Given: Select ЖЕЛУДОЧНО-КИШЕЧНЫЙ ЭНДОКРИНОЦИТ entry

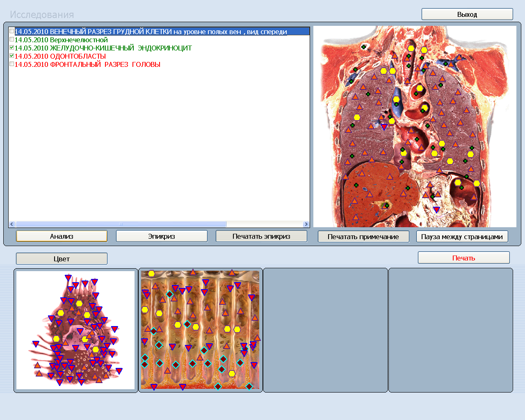Looking at the screenshot, I should [x=103, y=48].
